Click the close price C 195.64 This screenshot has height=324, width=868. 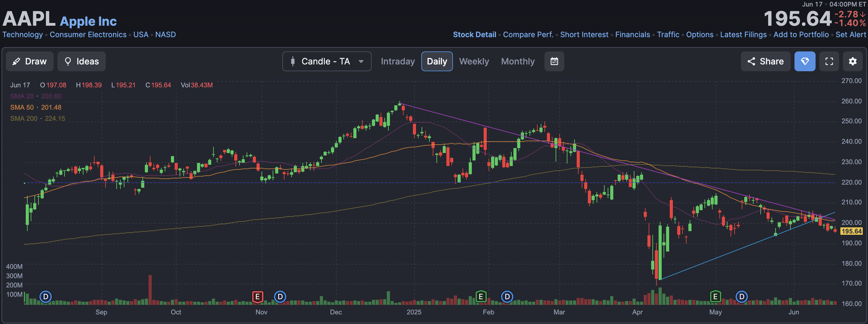(158, 85)
